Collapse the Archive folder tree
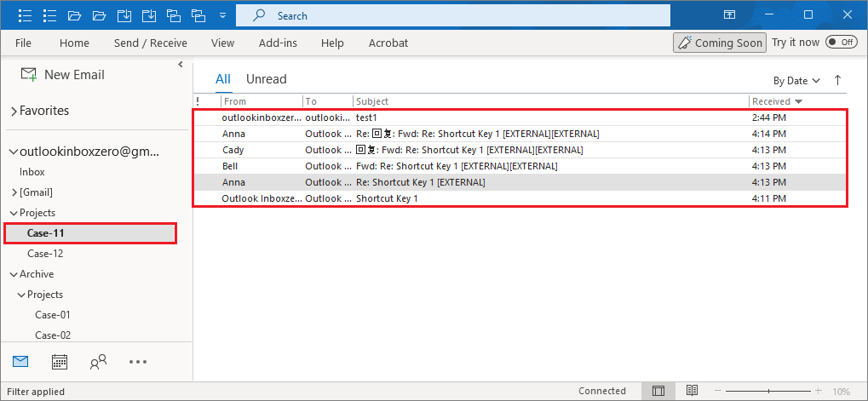Screen dimensions: 868x401 14,274
